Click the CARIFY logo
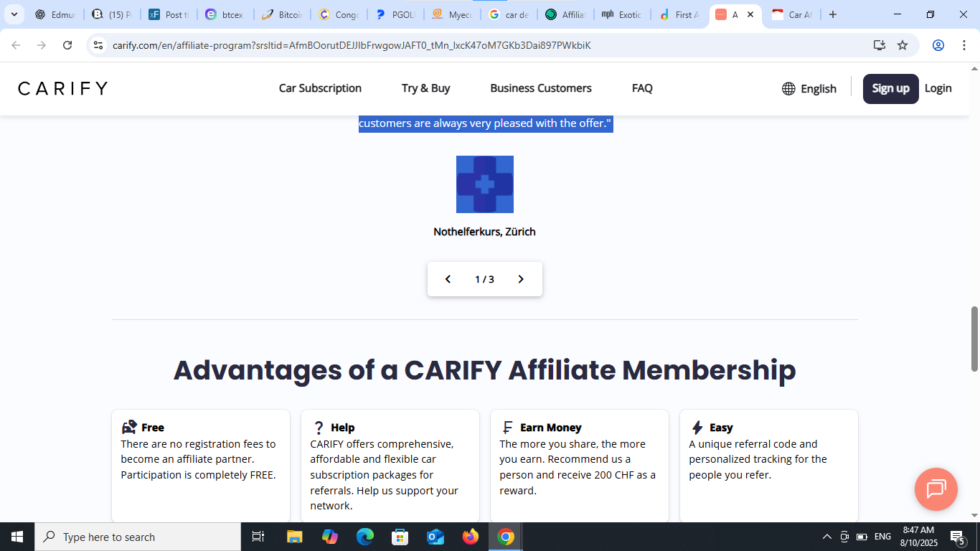Image resolution: width=980 pixels, height=551 pixels. coord(62,88)
